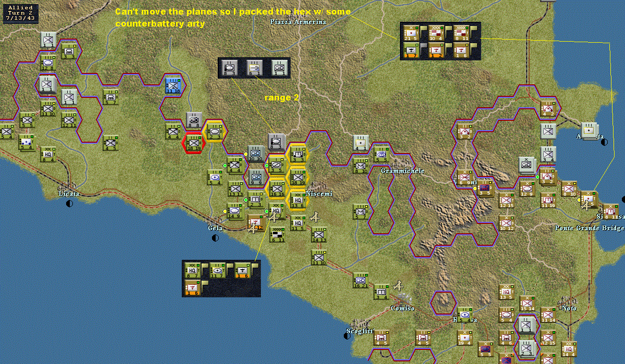Select the 10-12 infantry unit

point(506,222)
